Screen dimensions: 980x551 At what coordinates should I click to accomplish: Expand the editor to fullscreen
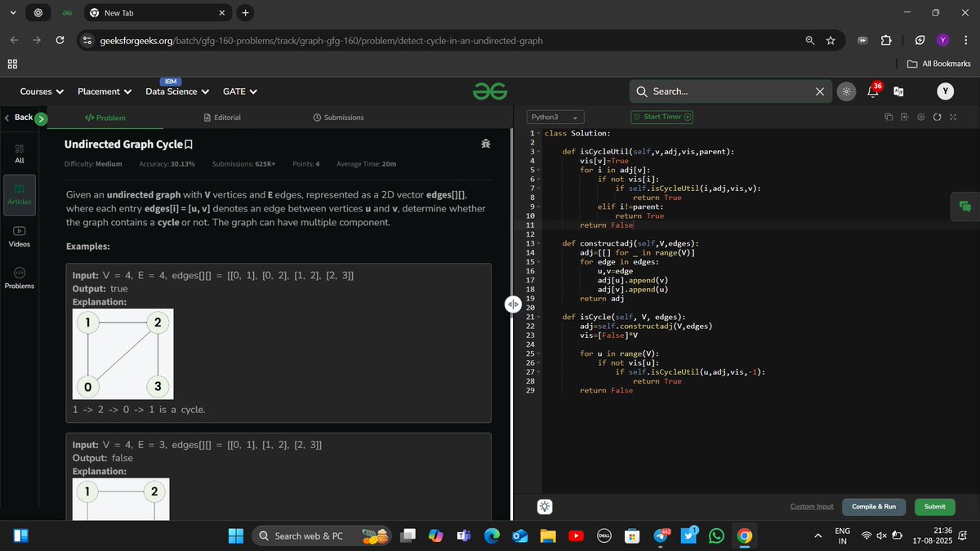(952, 118)
